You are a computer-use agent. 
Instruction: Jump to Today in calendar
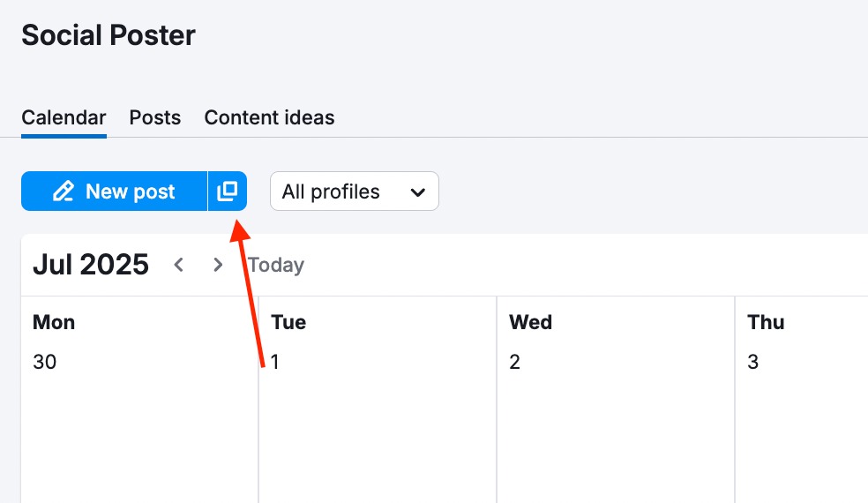[276, 265]
